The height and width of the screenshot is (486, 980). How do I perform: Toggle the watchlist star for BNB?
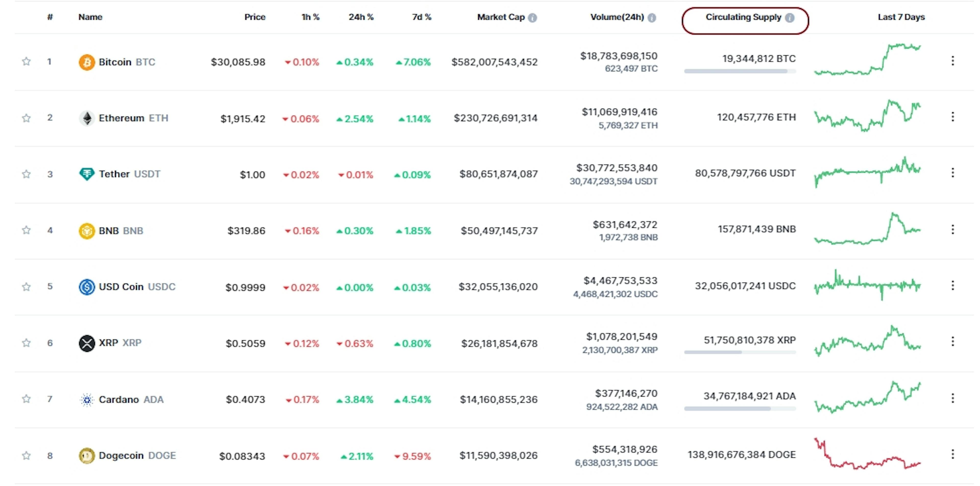(26, 230)
